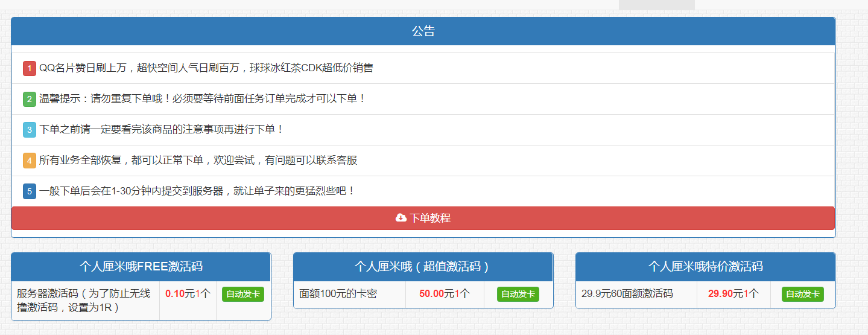Viewport: 868px width, 335px height.
Task: Select the 个人厘米哦FREE激活码 panel header
Action: pos(141,267)
